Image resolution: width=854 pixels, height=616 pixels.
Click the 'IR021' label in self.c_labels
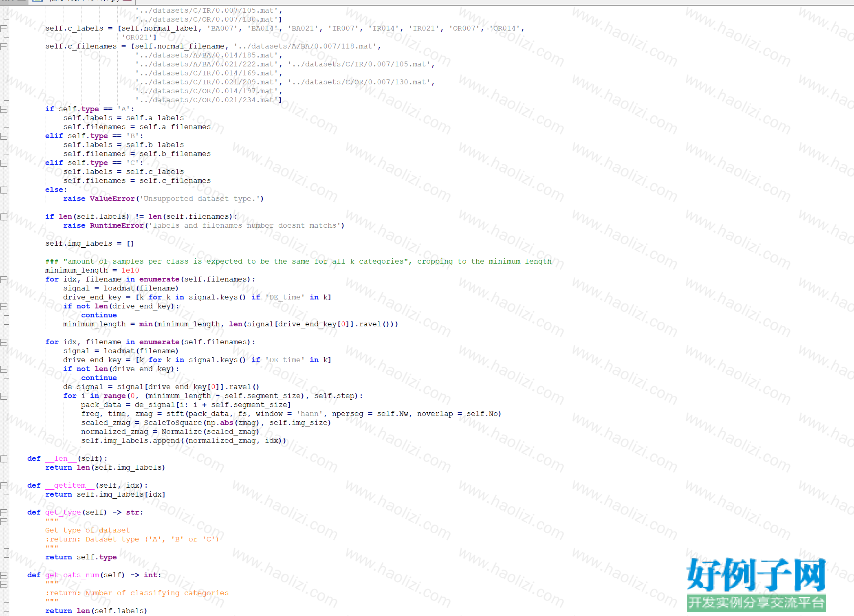[425, 29]
